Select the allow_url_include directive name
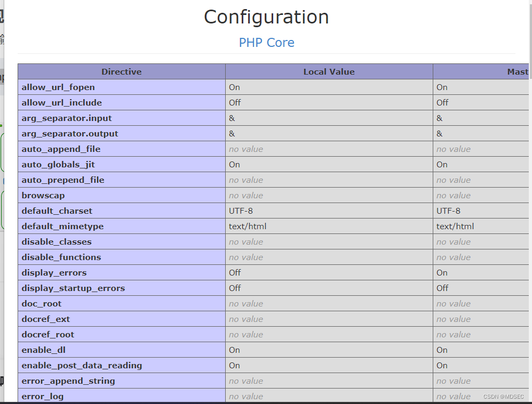Viewport: 532px width, 404px height. (x=62, y=103)
